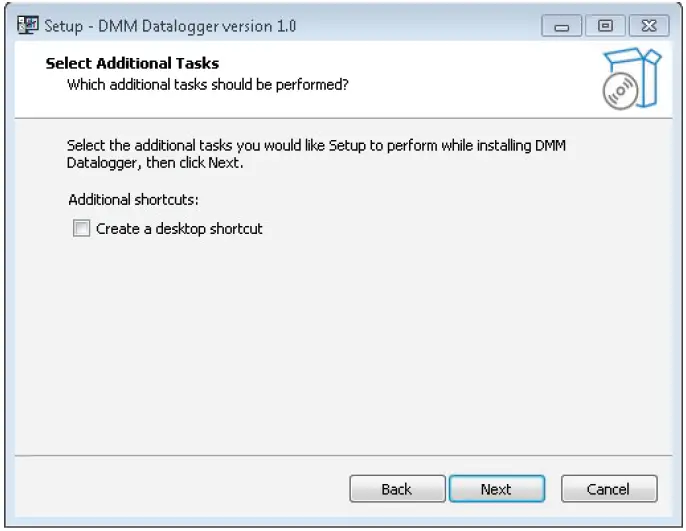Click the "Select Additional Tasks" heading
Screen dimensions: 686x531
132,64
